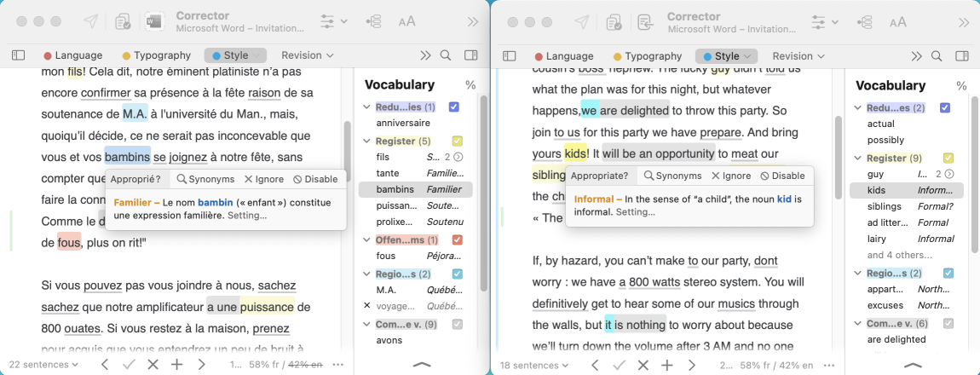Viewport: 980px width, 375px height.
Task: Collapse the Register (5) group in French window
Action: 366,141
